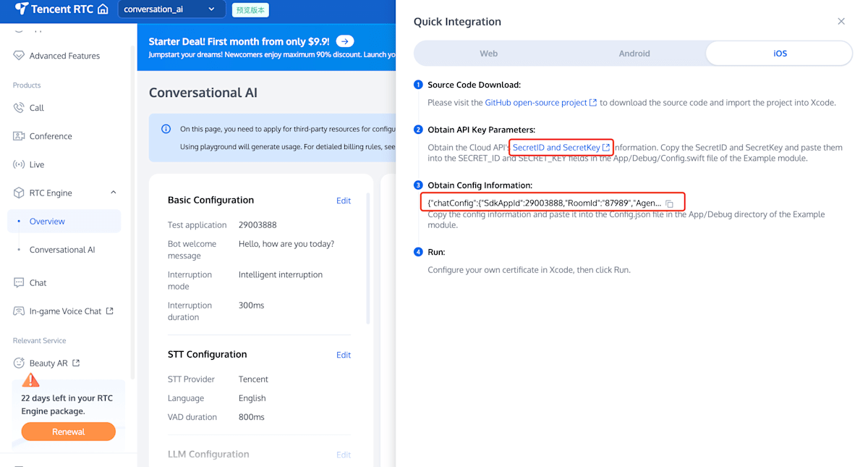868x467 pixels.
Task: Click external link icon after SecretKey
Action: 606,148
